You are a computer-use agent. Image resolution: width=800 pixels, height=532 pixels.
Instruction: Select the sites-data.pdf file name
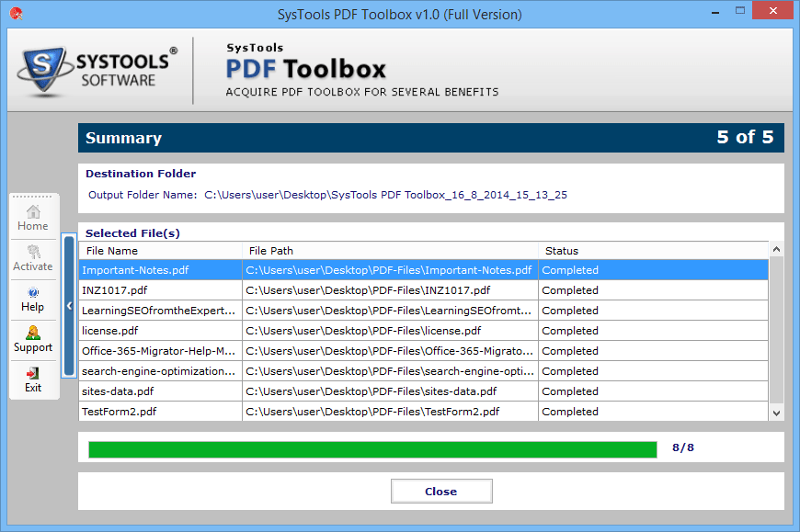[x=118, y=391]
